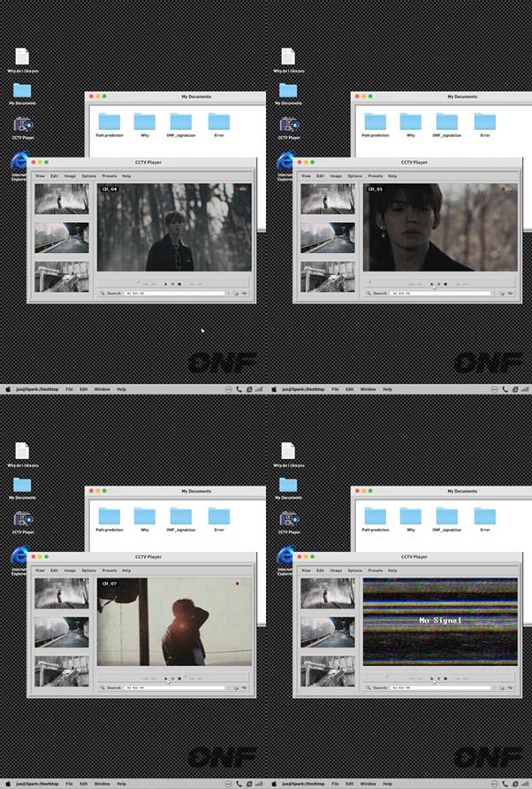Open My Documents desktop folder on CH_01 desktop
The height and width of the screenshot is (789, 532).
288,90
